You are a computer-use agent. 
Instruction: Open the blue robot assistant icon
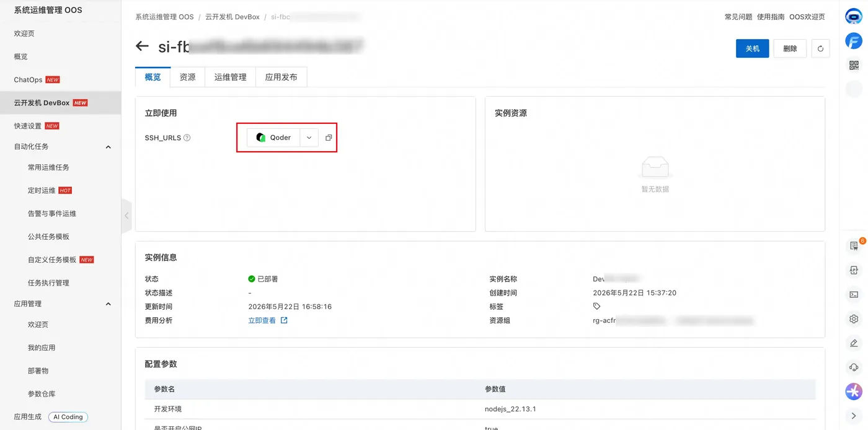click(x=854, y=17)
